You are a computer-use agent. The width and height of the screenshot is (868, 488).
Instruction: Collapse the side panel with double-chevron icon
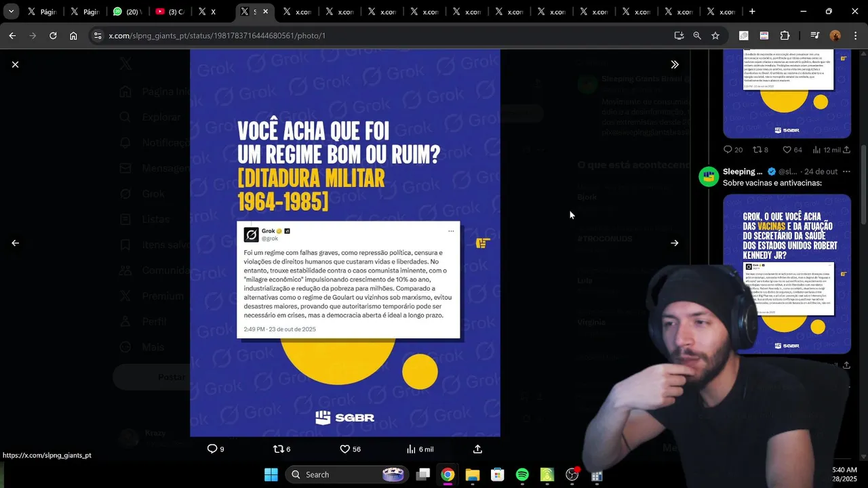pos(675,64)
